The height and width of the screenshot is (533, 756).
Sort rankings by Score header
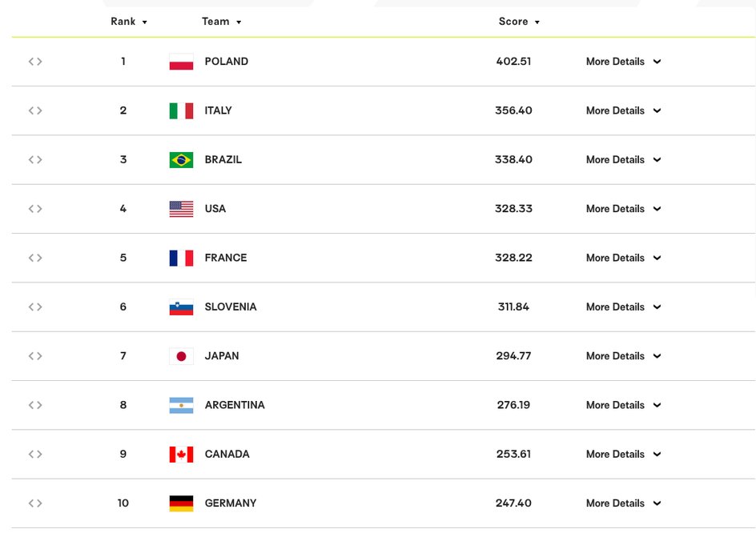point(518,22)
